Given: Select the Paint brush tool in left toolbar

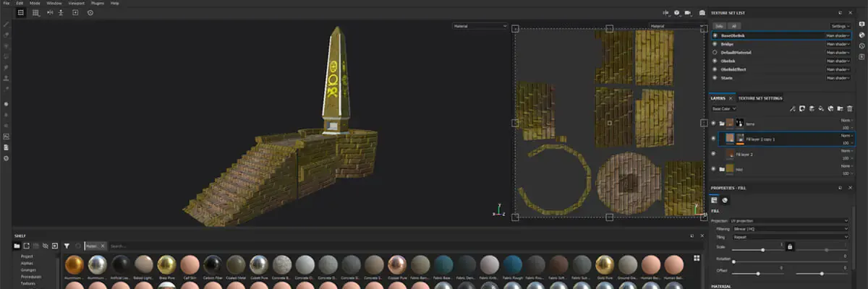Looking at the screenshot, I should [x=7, y=24].
